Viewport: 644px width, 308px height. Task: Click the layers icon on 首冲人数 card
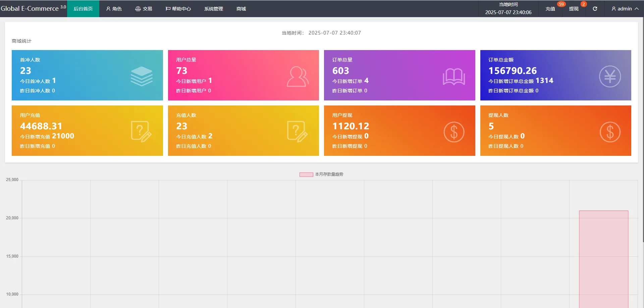point(141,76)
